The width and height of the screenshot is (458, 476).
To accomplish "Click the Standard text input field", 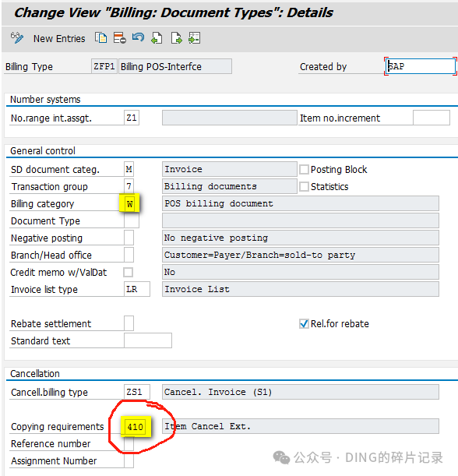I will 148,340.
